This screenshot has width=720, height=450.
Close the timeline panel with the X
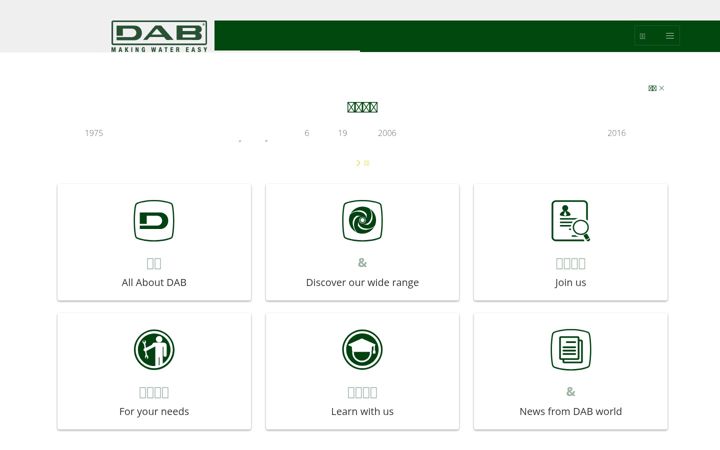[x=661, y=88]
